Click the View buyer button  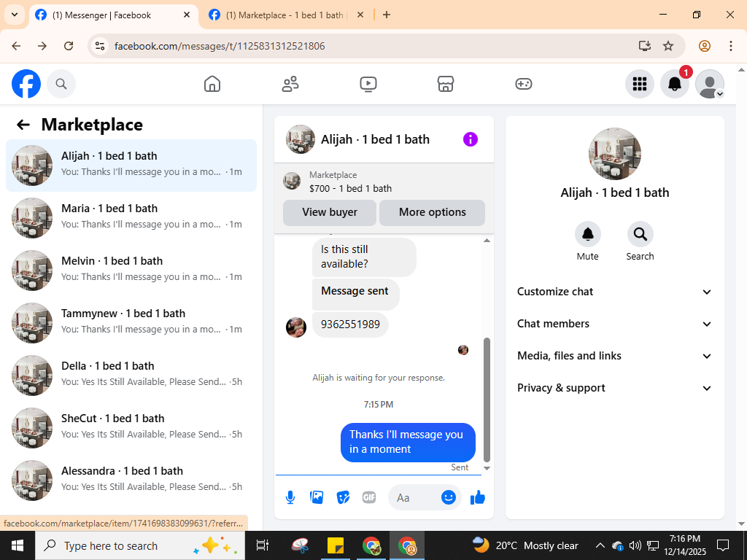point(330,212)
